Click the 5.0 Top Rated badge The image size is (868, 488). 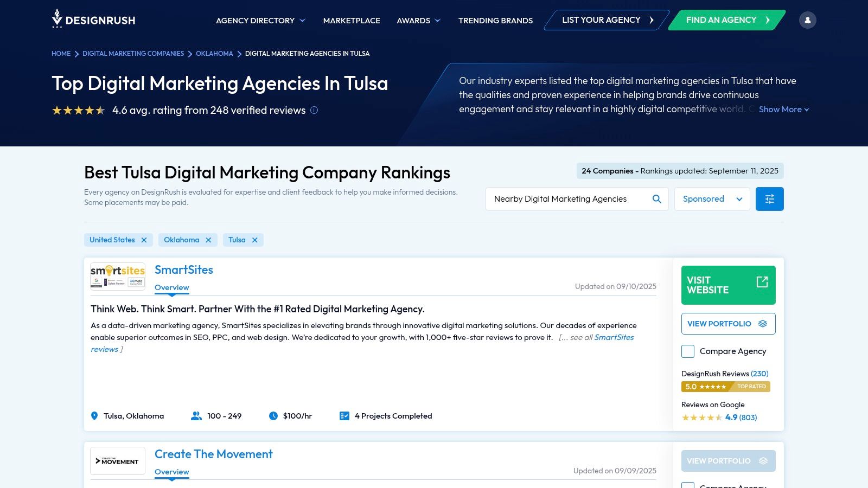point(726,387)
